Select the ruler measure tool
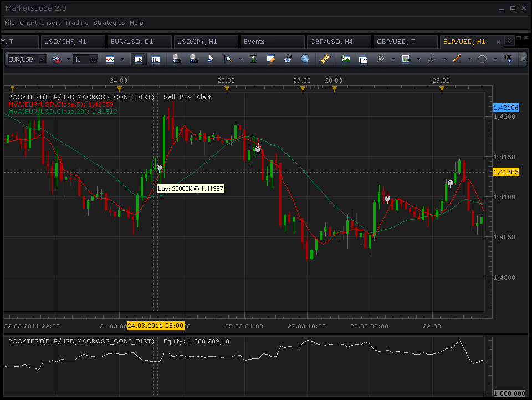Image resolution: width=532 pixels, height=400 pixels. tap(325, 59)
